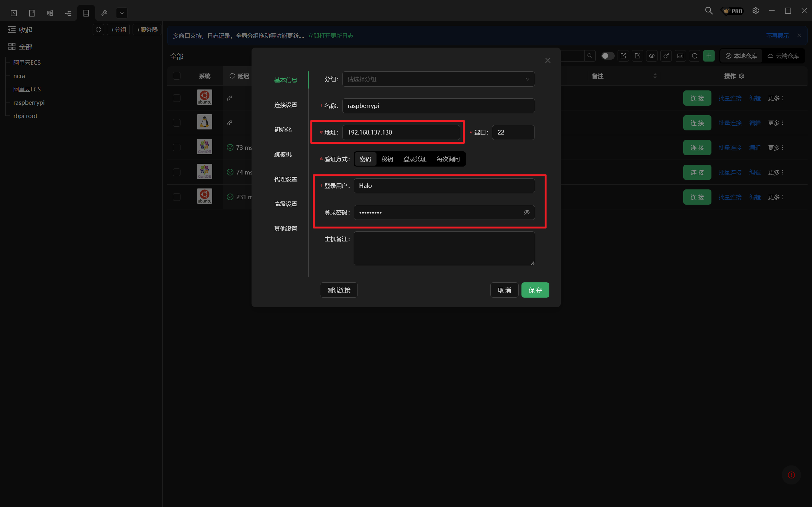Open the 分组 group selection dropdown
The height and width of the screenshot is (507, 812).
[438, 79]
